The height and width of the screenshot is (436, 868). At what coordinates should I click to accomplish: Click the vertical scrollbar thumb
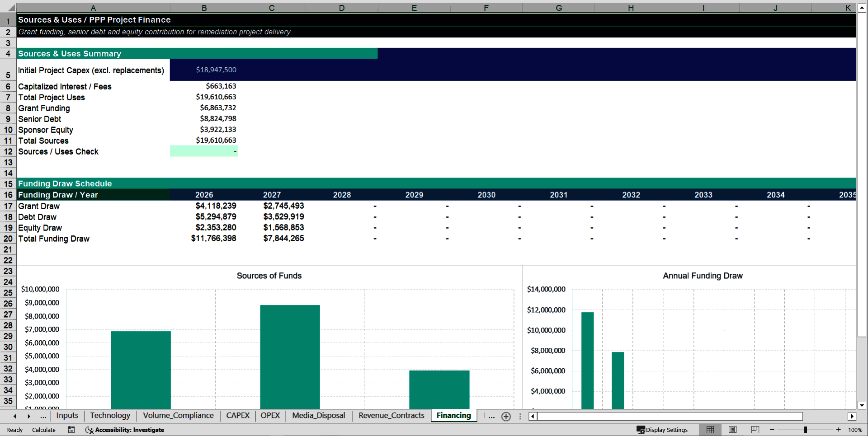862,174
